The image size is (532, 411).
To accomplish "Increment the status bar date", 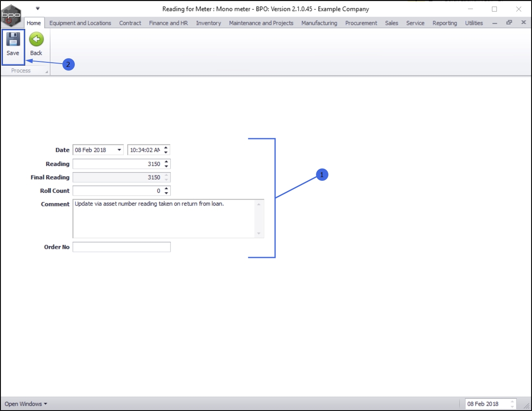I will [512, 402].
